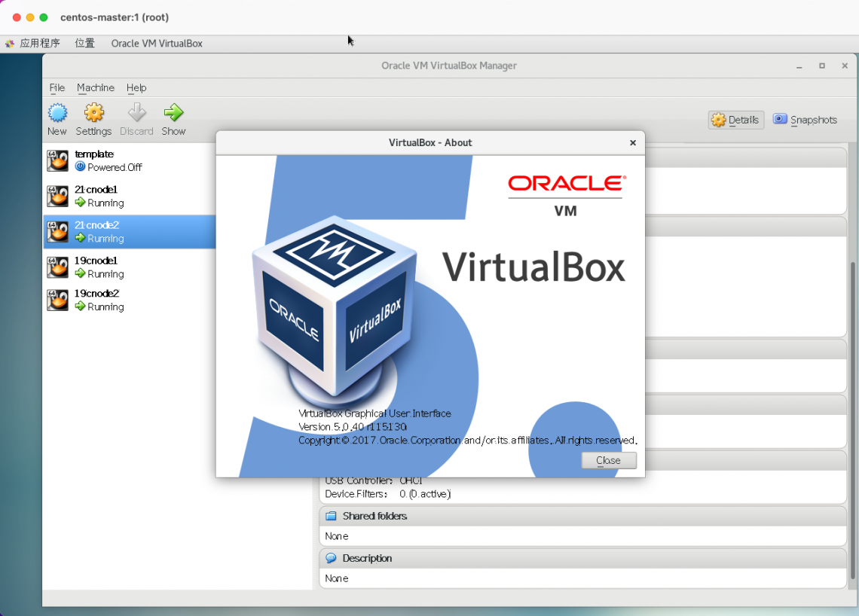The image size is (859, 616).
Task: Open the File menu
Action: (57, 88)
